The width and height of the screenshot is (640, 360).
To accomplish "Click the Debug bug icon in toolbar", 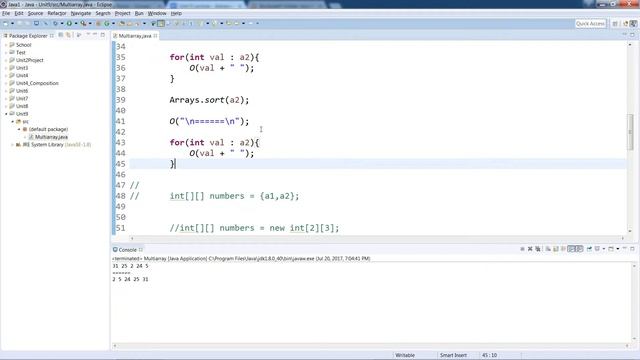I will tap(55, 23).
